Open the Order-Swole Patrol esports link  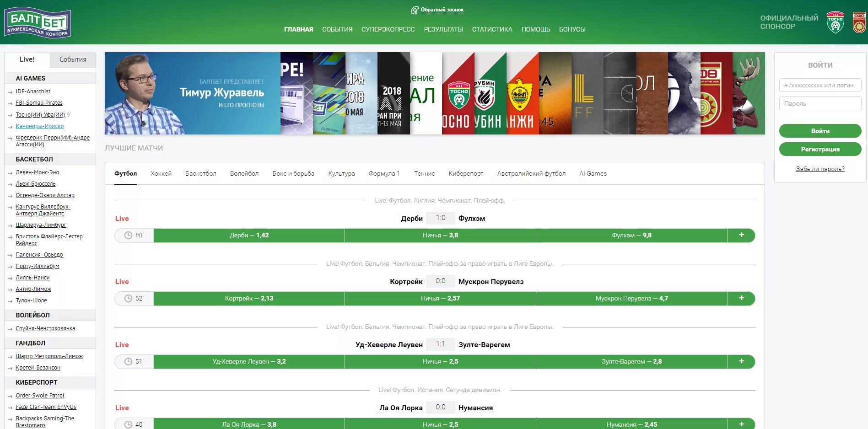click(40, 396)
